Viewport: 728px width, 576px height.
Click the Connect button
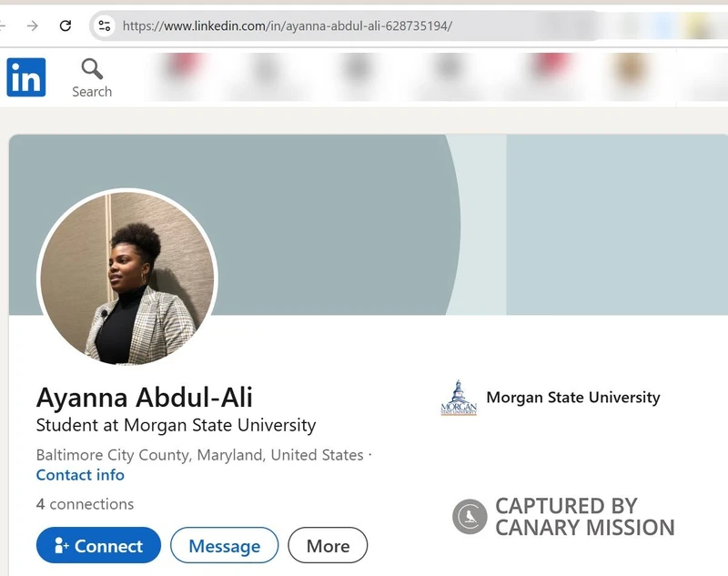(x=98, y=545)
